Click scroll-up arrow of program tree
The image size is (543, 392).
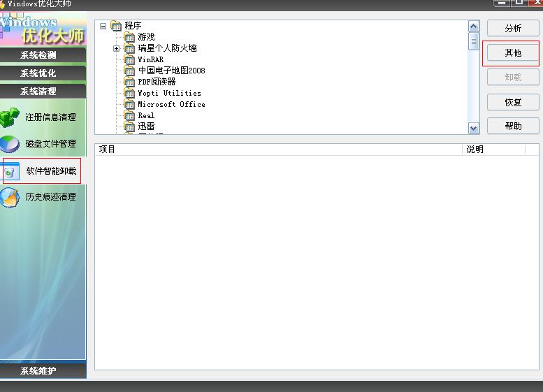coord(473,27)
